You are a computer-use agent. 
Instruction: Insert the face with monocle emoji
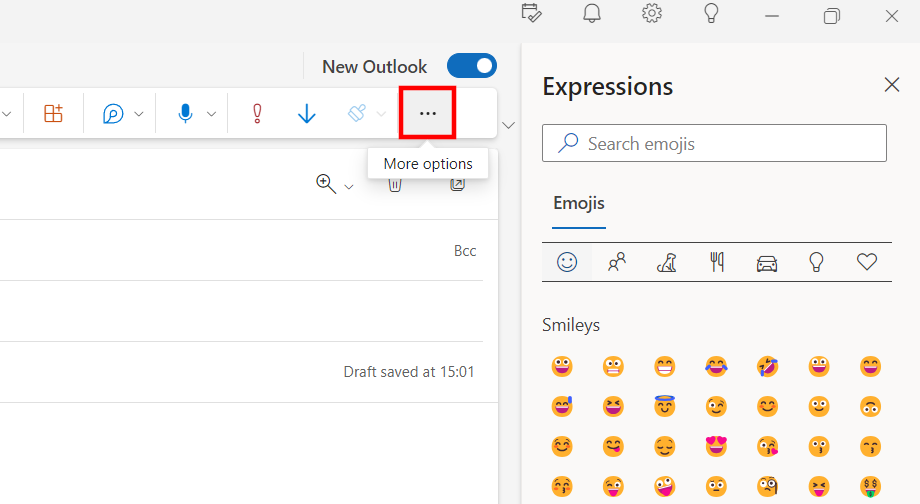tap(767, 486)
